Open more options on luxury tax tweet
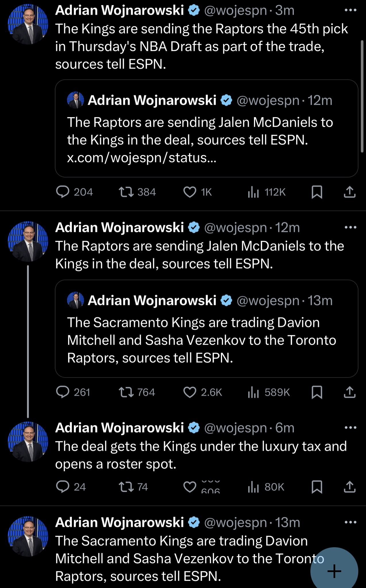 (x=350, y=428)
